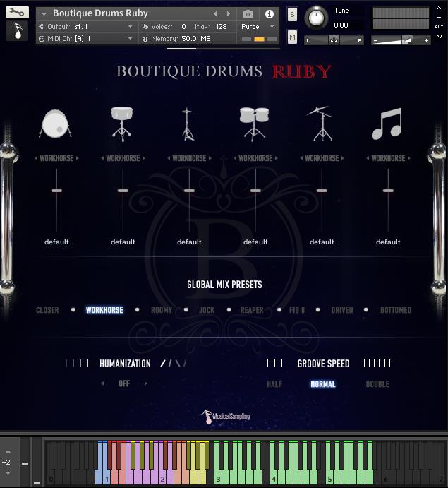Toggle the AUX sends view

pos(439,27)
